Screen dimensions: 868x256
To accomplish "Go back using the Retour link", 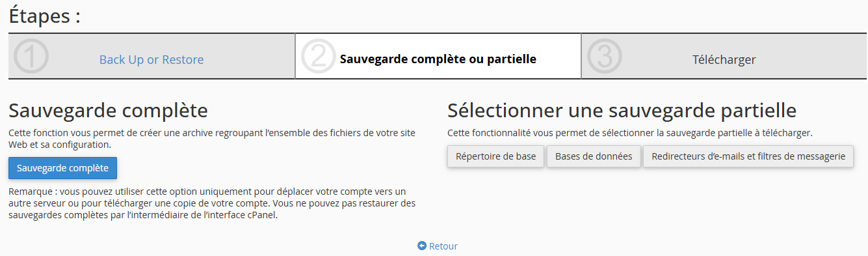I will [443, 246].
